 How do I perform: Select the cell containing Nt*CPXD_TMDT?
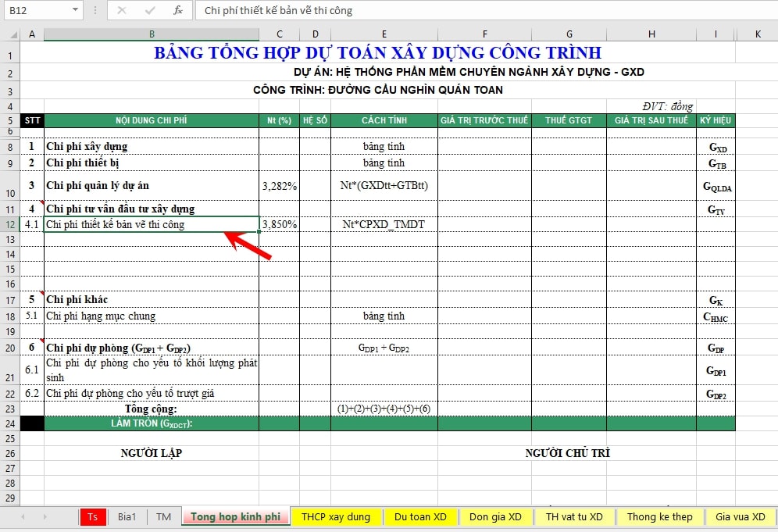point(384,224)
